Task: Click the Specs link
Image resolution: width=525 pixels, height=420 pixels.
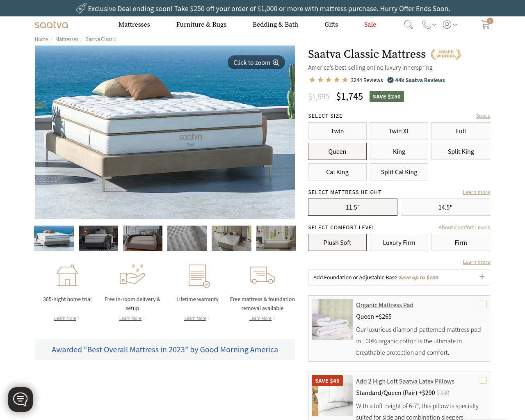Action: (483, 116)
